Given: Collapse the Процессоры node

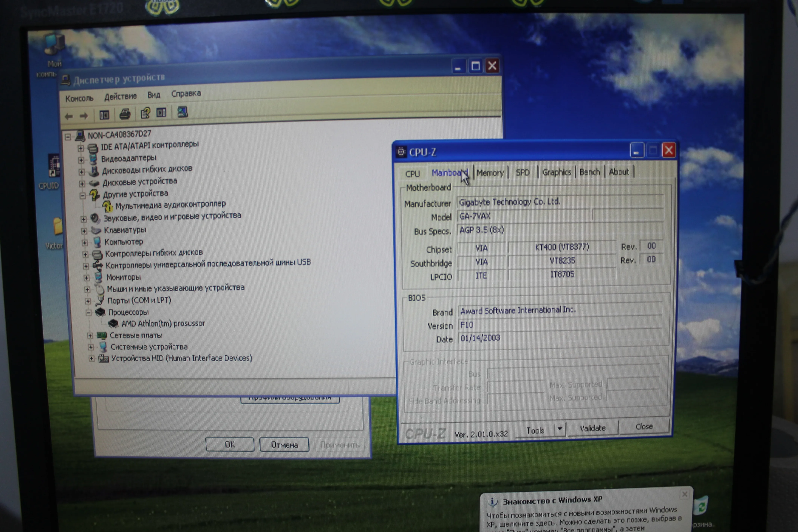Looking at the screenshot, I should point(89,313).
